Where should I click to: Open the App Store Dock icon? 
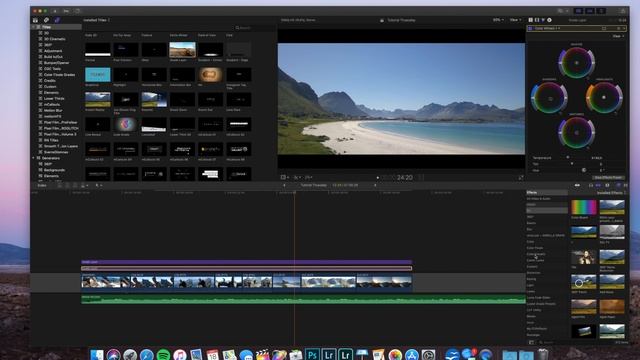(412, 355)
